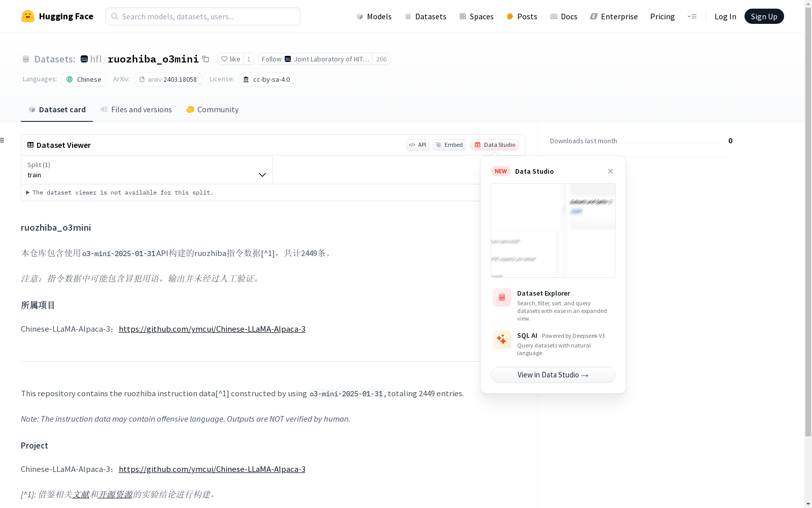Open the Pricing page

pos(662,16)
